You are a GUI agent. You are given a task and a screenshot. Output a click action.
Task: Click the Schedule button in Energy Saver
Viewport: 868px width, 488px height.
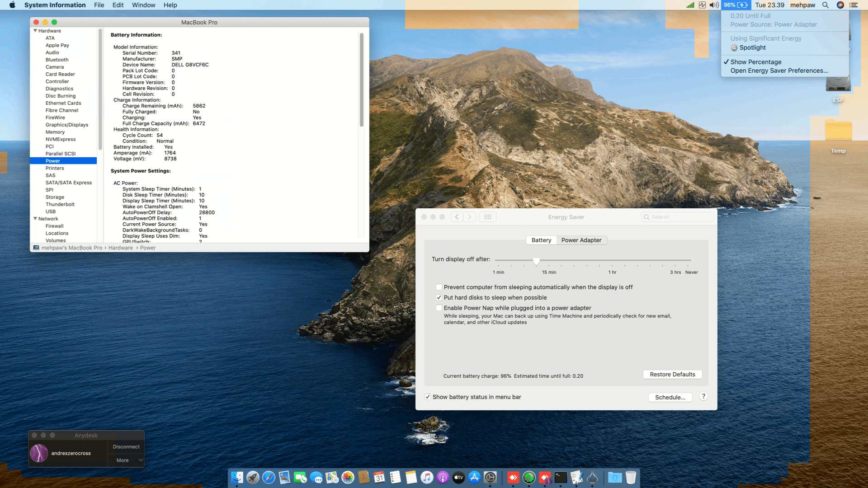point(670,397)
